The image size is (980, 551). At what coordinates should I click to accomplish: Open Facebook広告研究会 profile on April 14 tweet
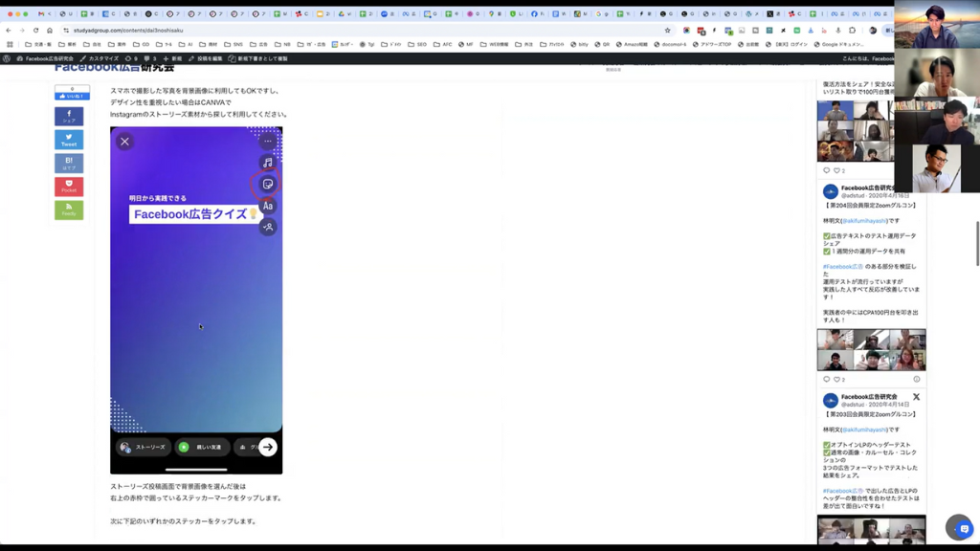click(869, 397)
